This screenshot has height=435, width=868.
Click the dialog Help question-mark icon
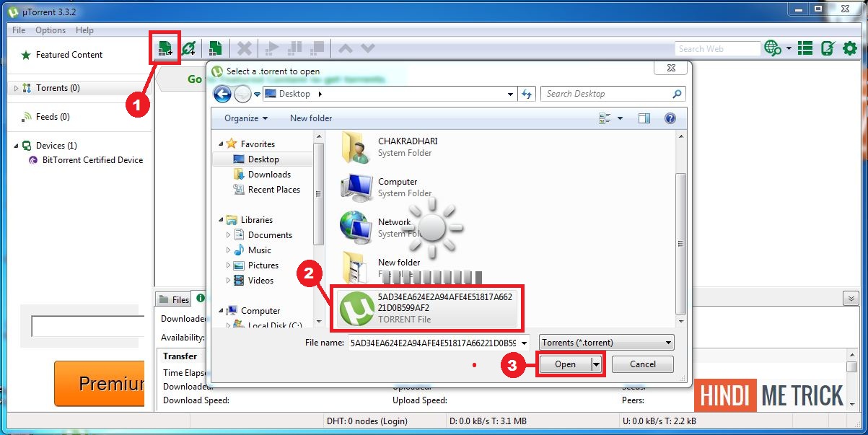[670, 118]
